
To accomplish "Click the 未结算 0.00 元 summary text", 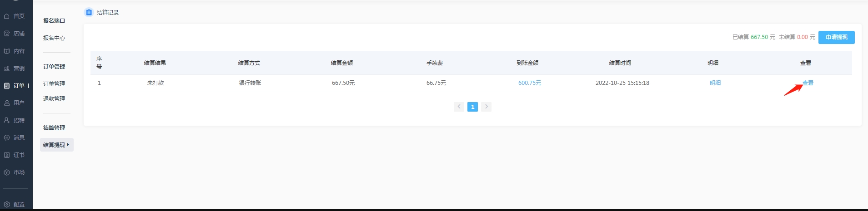I will click(797, 37).
